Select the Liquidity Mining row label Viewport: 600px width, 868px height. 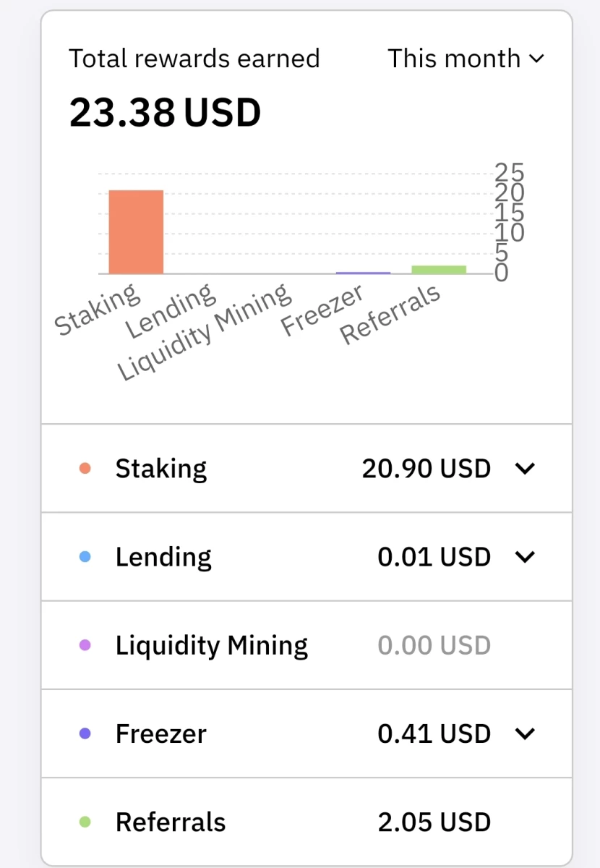(212, 646)
